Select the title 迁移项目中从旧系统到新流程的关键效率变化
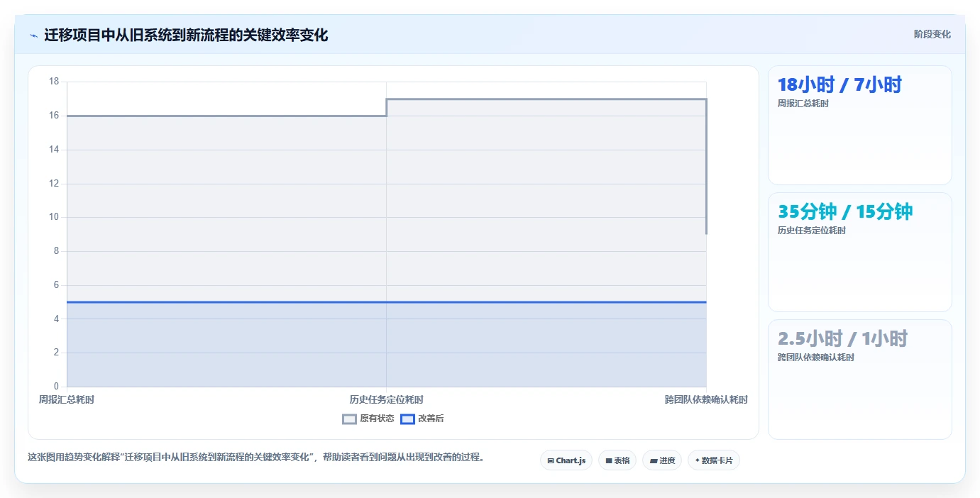Image resolution: width=980 pixels, height=498 pixels. coord(186,35)
